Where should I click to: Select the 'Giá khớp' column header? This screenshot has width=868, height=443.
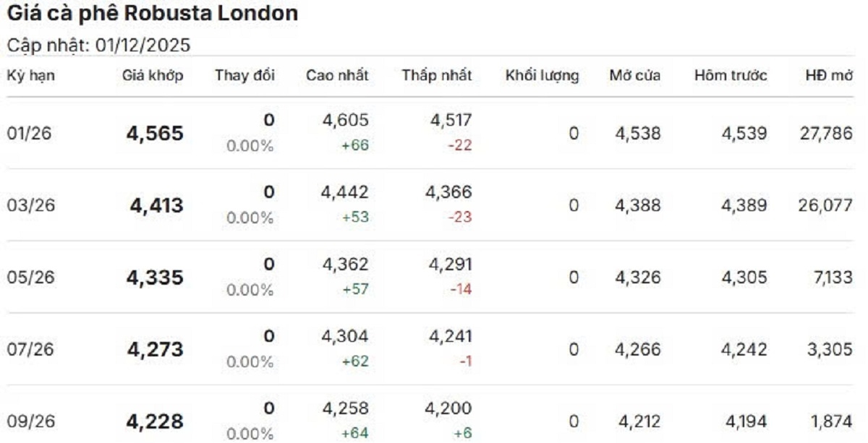pos(153,76)
